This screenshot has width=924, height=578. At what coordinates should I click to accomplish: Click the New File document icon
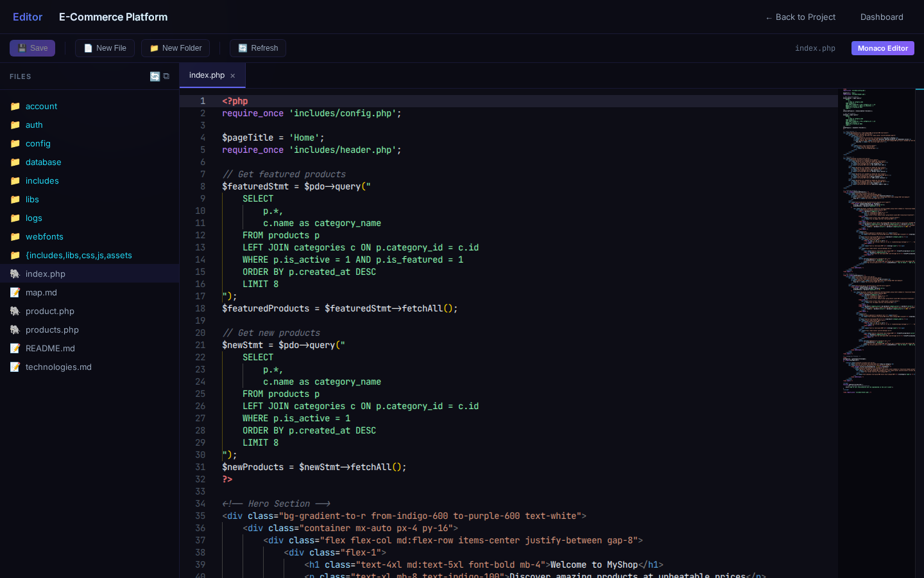tap(88, 48)
